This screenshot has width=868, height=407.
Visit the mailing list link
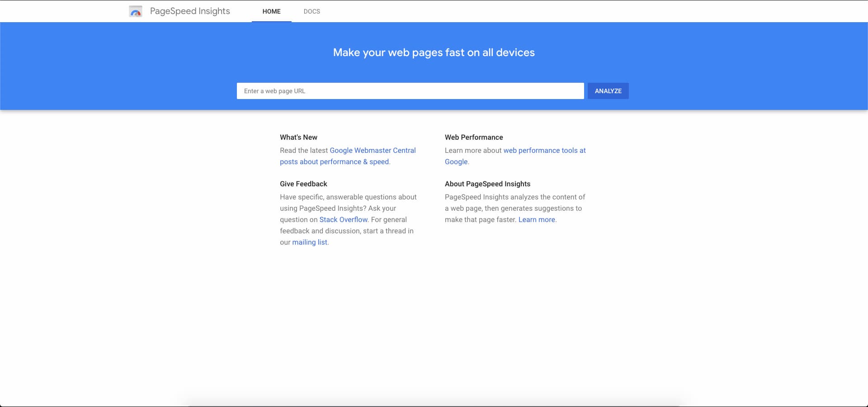tap(310, 242)
